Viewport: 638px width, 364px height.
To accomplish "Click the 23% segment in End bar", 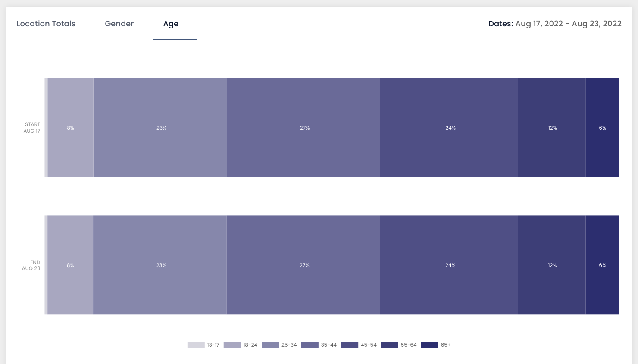I will 160,265.
